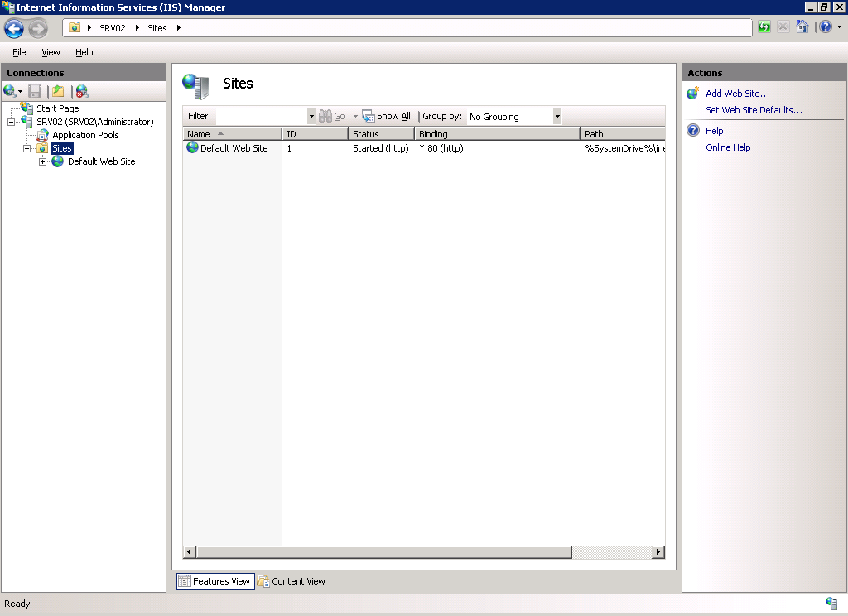Click the Features View icon at bottom
The height and width of the screenshot is (616, 848).
185,581
